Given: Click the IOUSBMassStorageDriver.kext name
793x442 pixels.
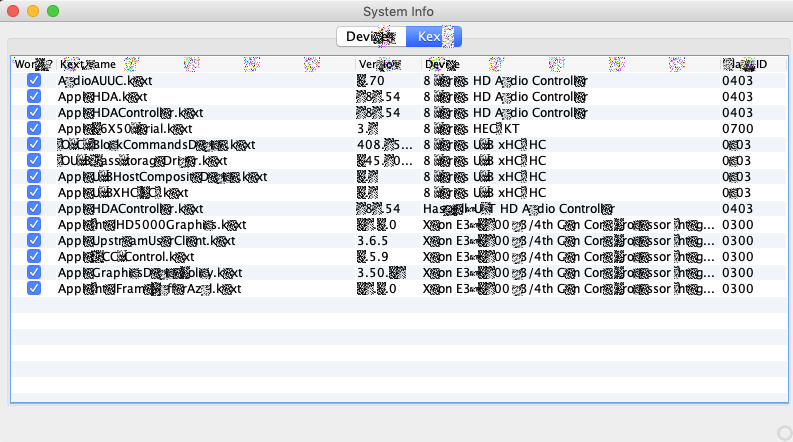Looking at the screenshot, I should pyautogui.click(x=142, y=161).
